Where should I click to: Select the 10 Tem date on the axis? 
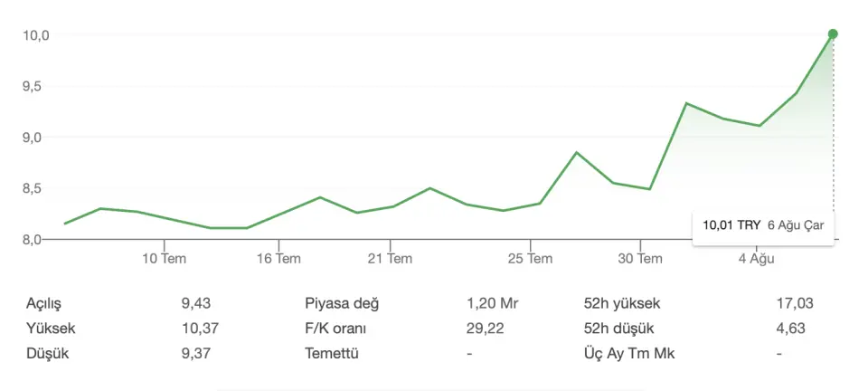165,259
